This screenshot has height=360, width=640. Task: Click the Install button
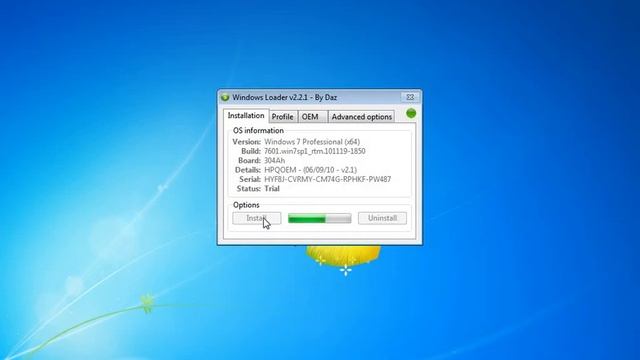[x=257, y=218]
